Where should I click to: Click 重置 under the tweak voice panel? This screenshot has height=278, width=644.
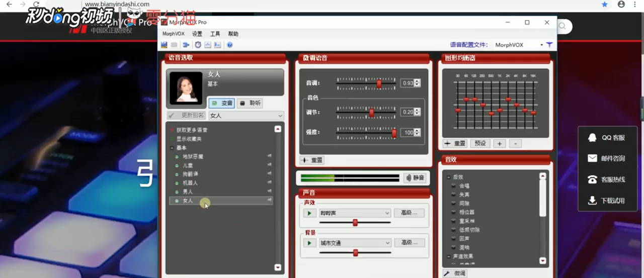(312, 160)
